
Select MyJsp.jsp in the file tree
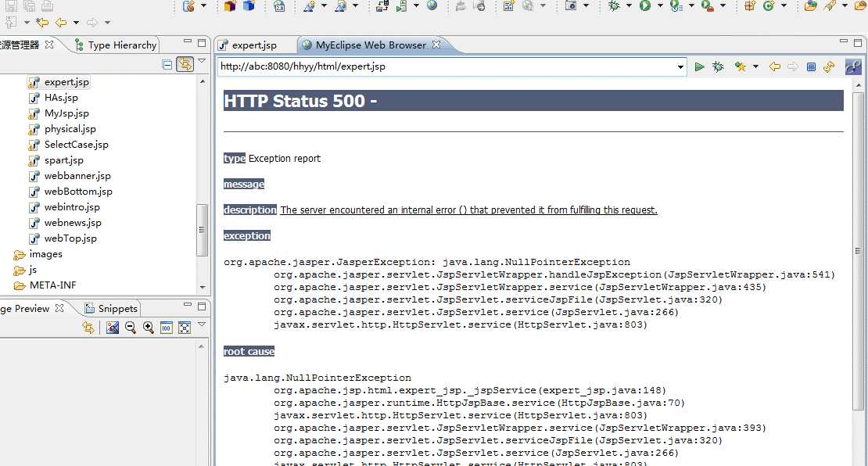(59, 113)
